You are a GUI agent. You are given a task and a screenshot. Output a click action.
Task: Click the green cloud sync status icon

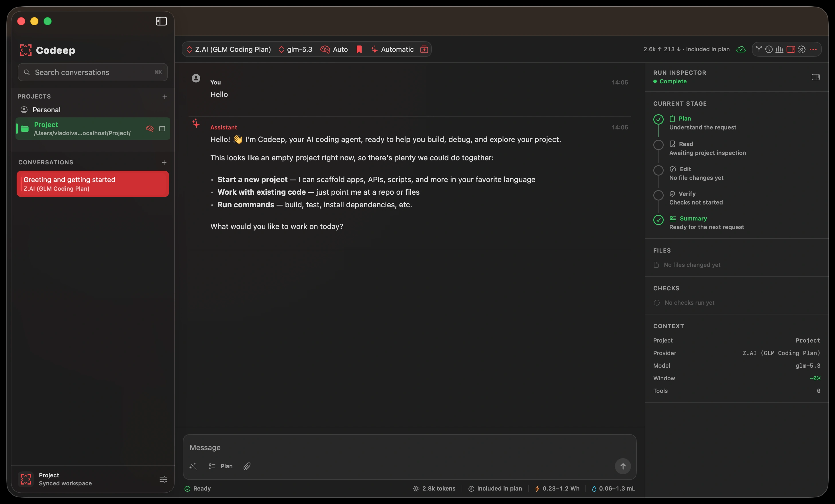pyautogui.click(x=741, y=50)
